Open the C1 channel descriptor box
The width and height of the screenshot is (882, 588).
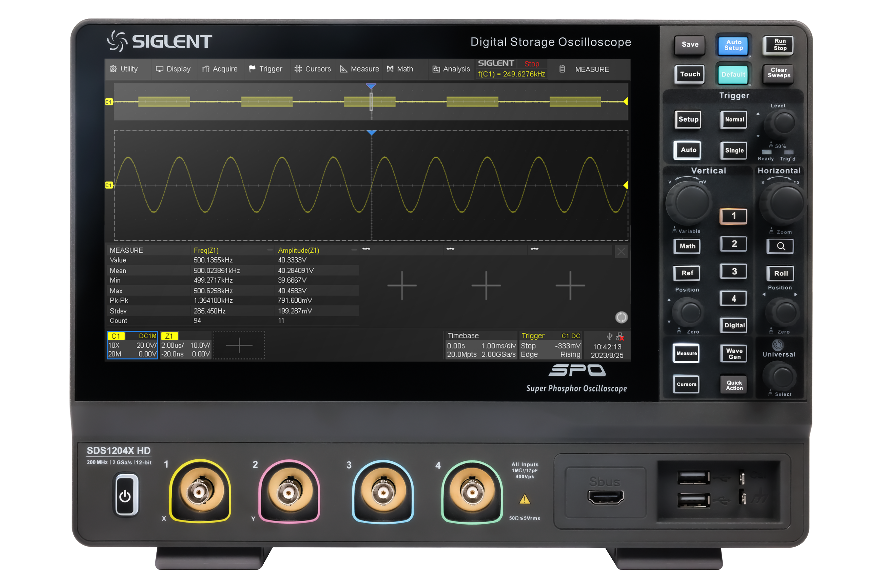(132, 345)
